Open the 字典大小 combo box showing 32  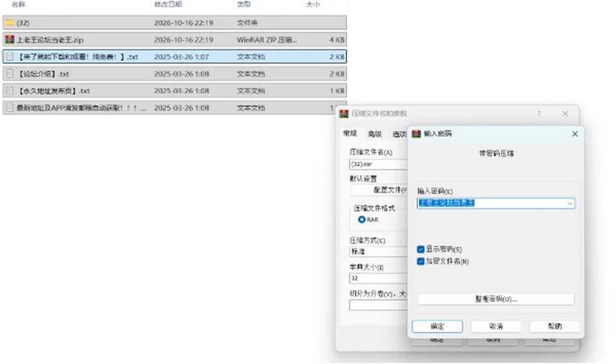pyautogui.click(x=378, y=278)
